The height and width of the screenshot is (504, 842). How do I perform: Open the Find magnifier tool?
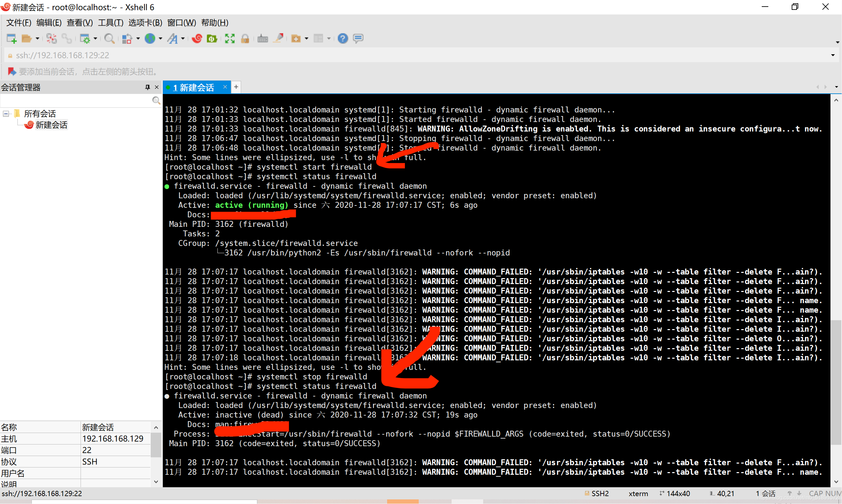109,39
